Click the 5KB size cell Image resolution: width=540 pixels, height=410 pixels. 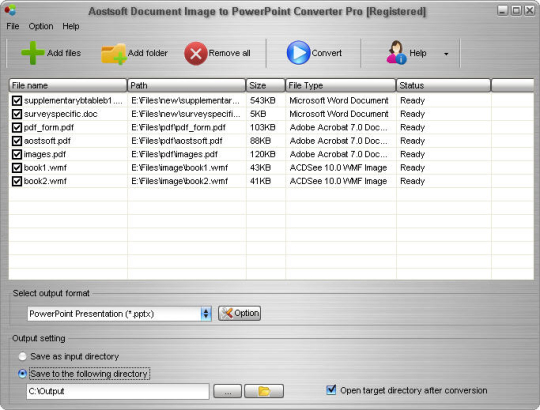(x=258, y=114)
